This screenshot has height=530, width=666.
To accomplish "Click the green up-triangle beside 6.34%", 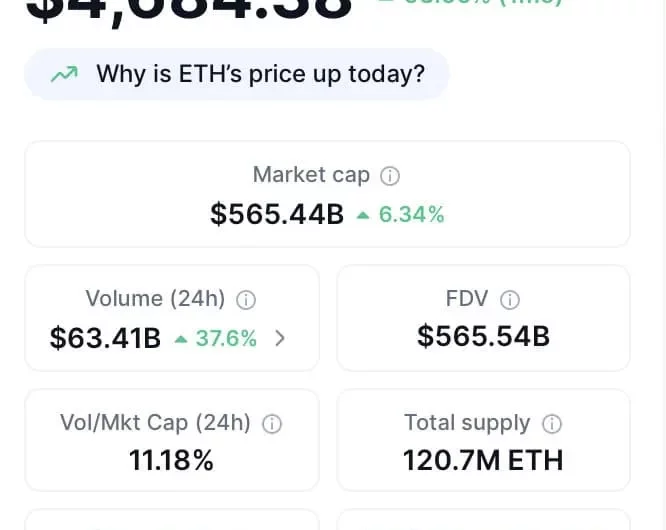I will pos(362,214).
